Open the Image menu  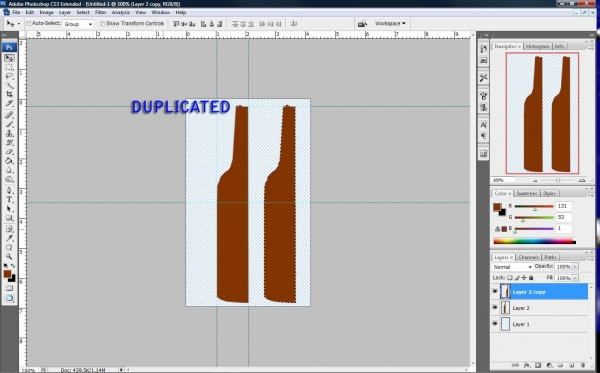click(46, 12)
